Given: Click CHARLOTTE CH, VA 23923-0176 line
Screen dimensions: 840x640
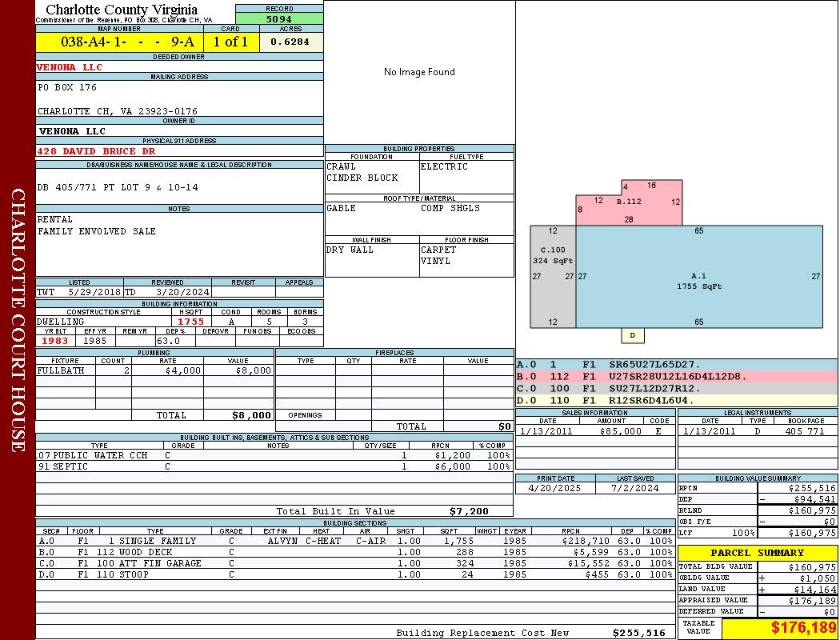Looking at the screenshot, I should 118,111.
